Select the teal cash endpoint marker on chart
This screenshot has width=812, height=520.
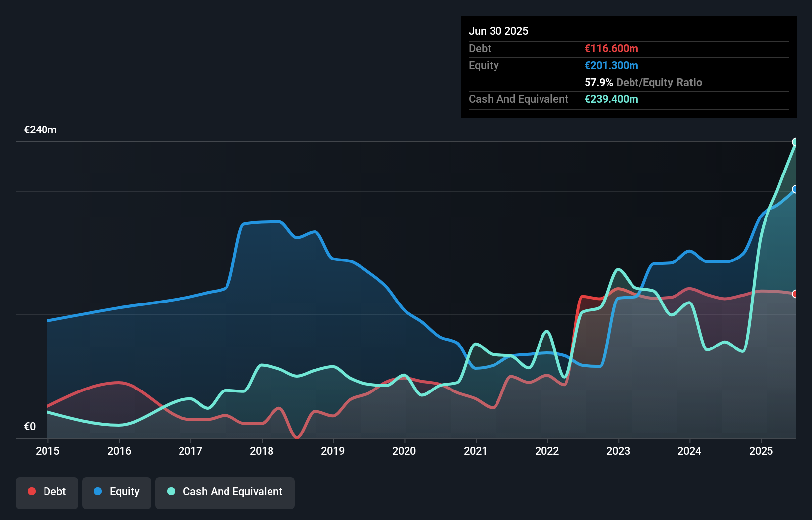795,142
